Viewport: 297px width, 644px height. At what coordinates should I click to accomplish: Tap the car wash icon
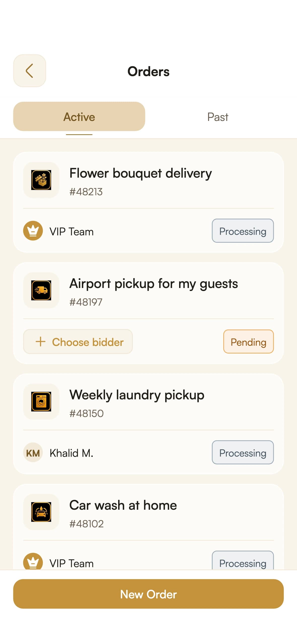(x=41, y=512)
